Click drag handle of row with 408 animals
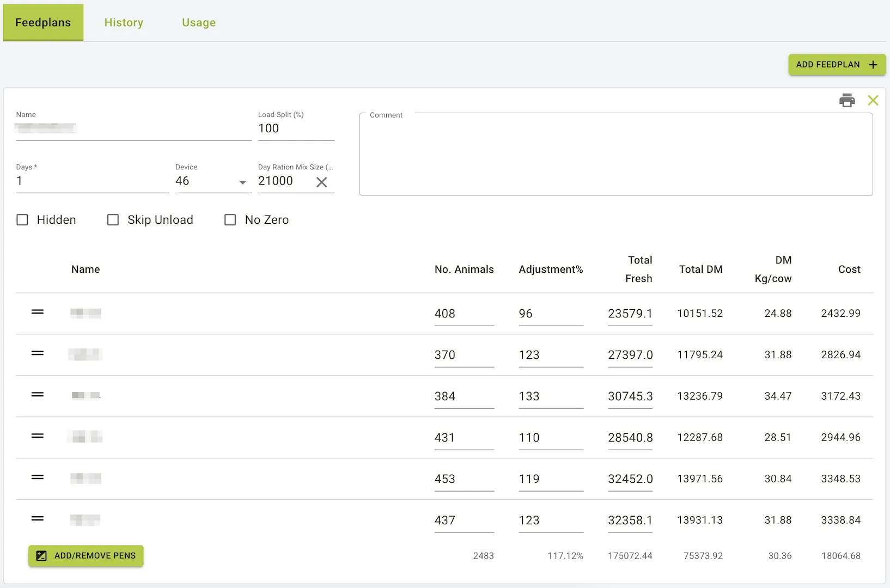This screenshot has height=588, width=890. coord(38,312)
